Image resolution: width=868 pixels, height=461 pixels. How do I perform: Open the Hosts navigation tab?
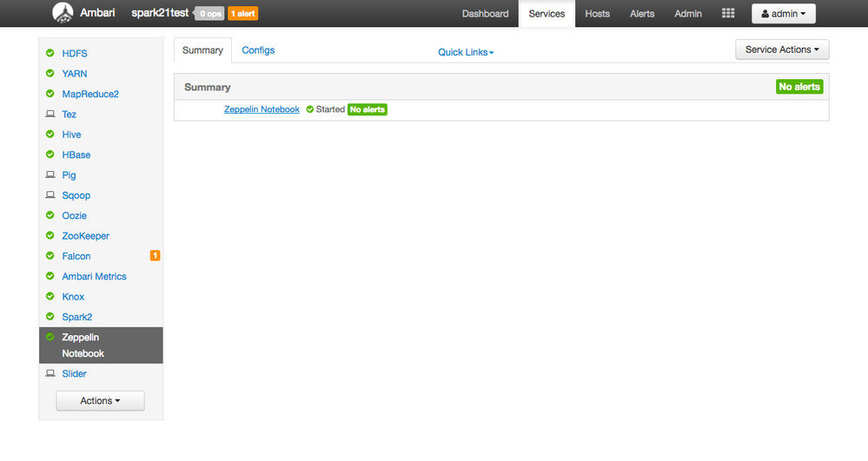(x=597, y=13)
